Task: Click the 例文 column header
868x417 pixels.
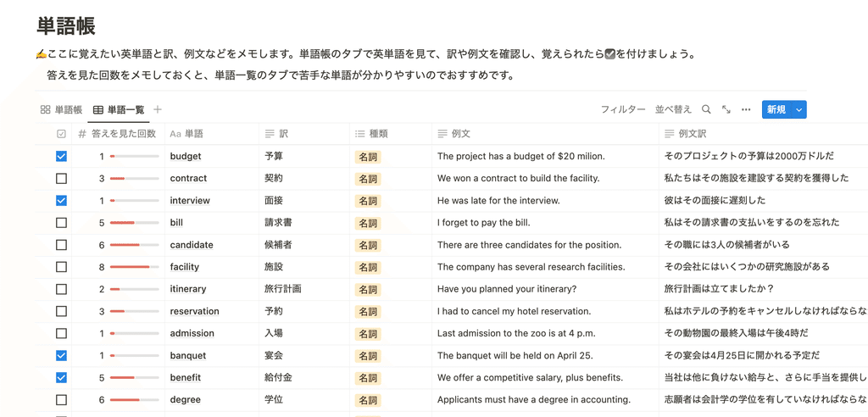Action: click(545, 134)
